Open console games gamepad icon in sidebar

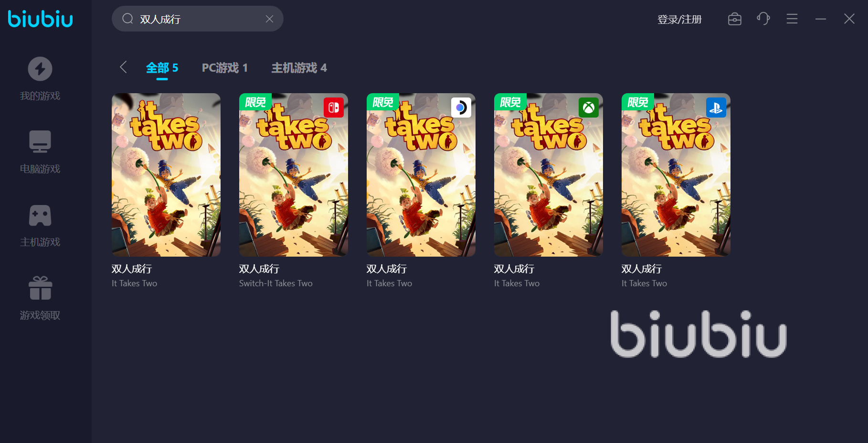tap(40, 216)
